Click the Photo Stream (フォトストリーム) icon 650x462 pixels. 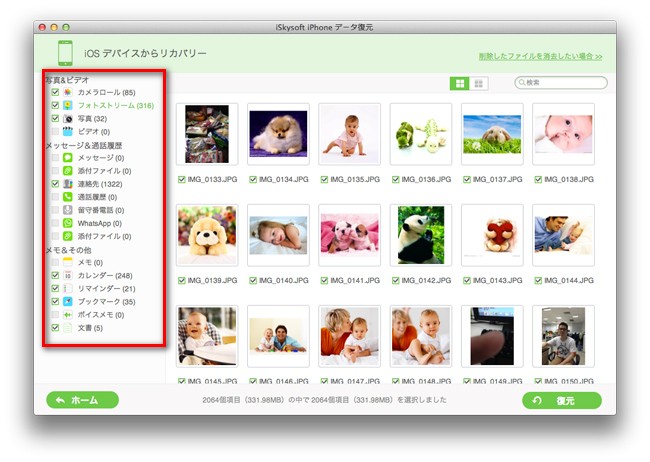pos(68,105)
